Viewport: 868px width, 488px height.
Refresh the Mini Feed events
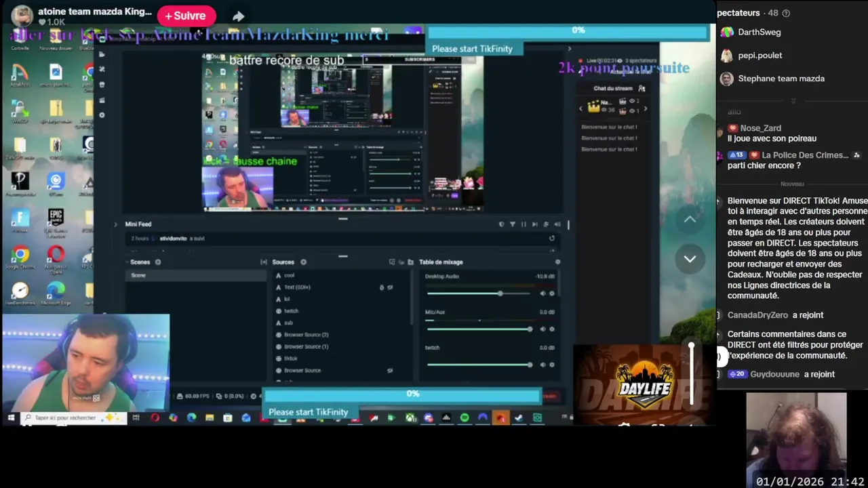(552, 238)
